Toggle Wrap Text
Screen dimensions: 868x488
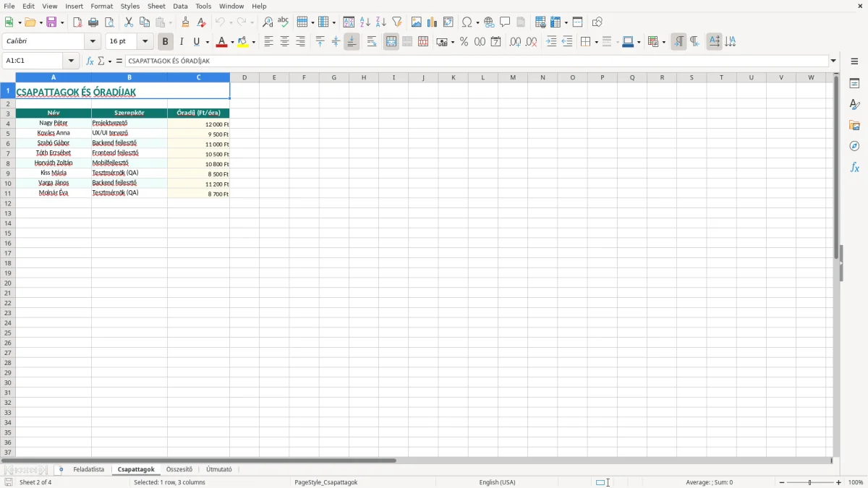pyautogui.click(x=372, y=42)
